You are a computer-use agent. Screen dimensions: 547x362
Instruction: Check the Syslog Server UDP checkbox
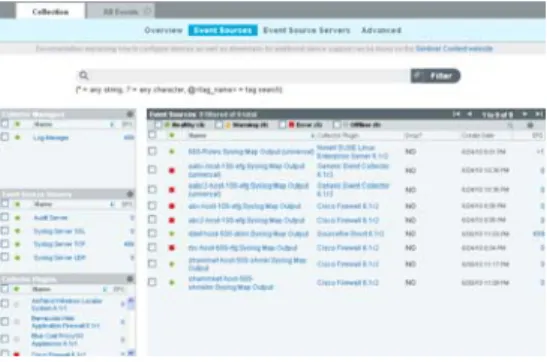5,257
